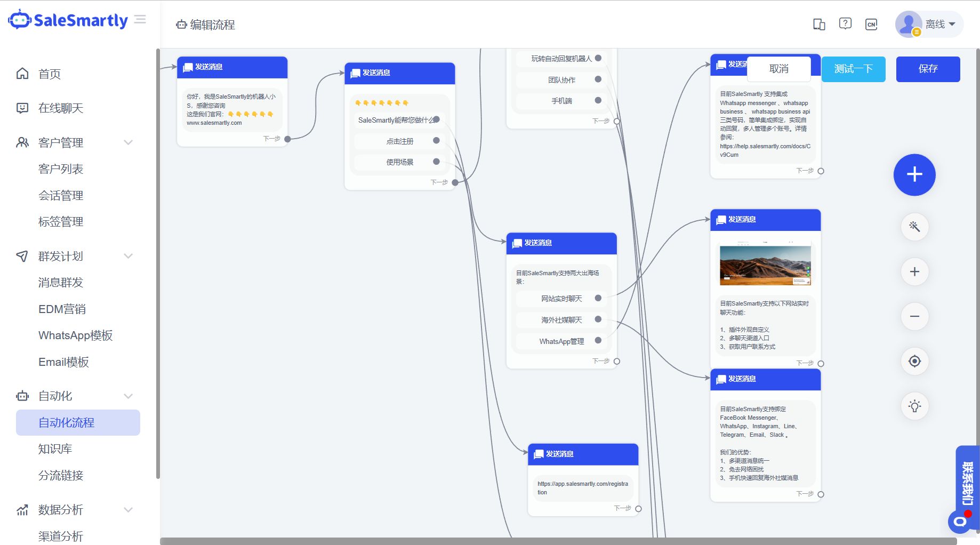
Task: Click the help.salesmartly.com docs link text
Action: click(x=765, y=150)
